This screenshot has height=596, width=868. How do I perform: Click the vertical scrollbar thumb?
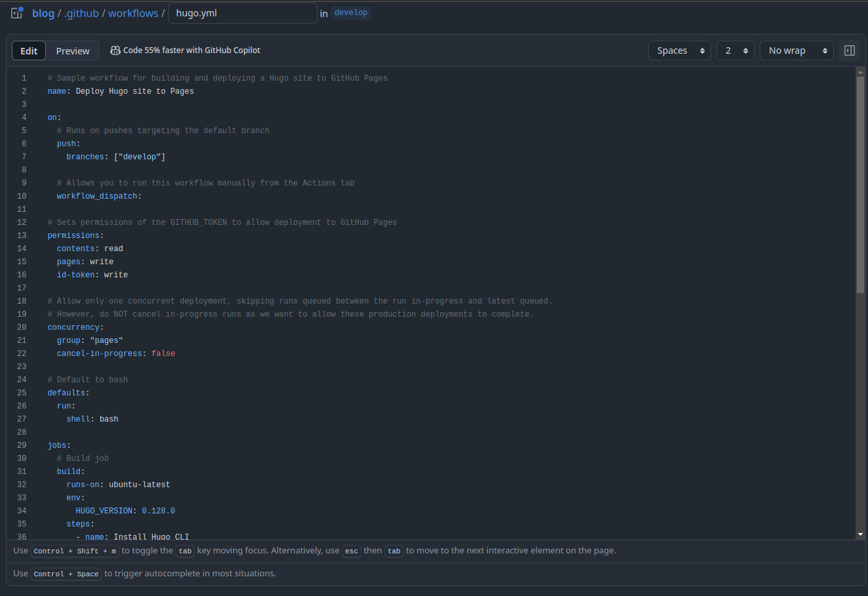[861, 185]
